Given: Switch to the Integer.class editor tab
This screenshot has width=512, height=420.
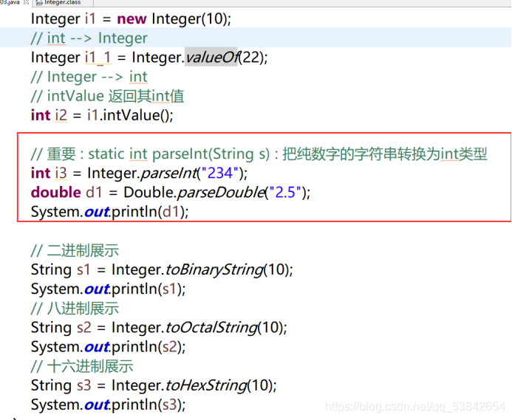Looking at the screenshot, I should [x=62, y=3].
